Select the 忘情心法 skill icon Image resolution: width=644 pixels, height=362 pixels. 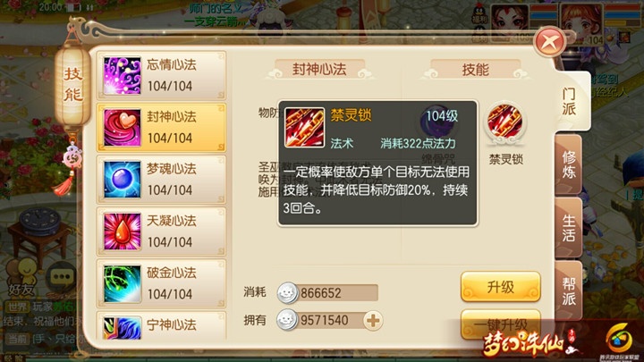click(x=122, y=75)
